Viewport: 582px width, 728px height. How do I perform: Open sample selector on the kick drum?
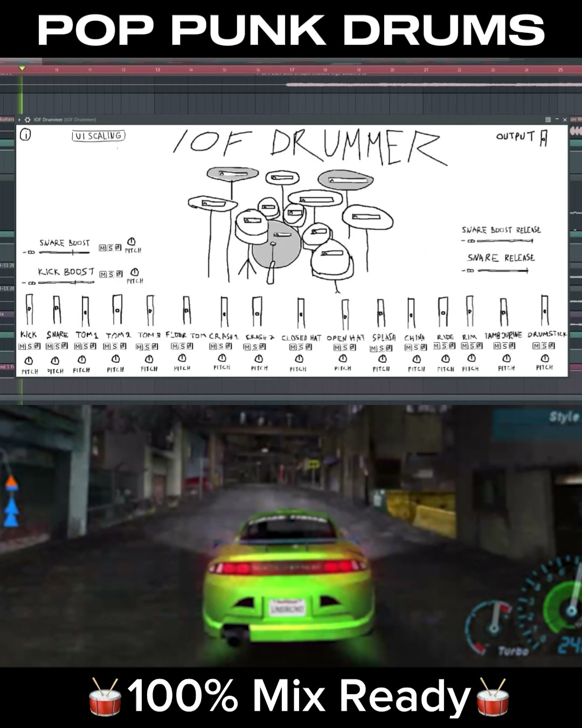pyautogui.click(x=281, y=236)
